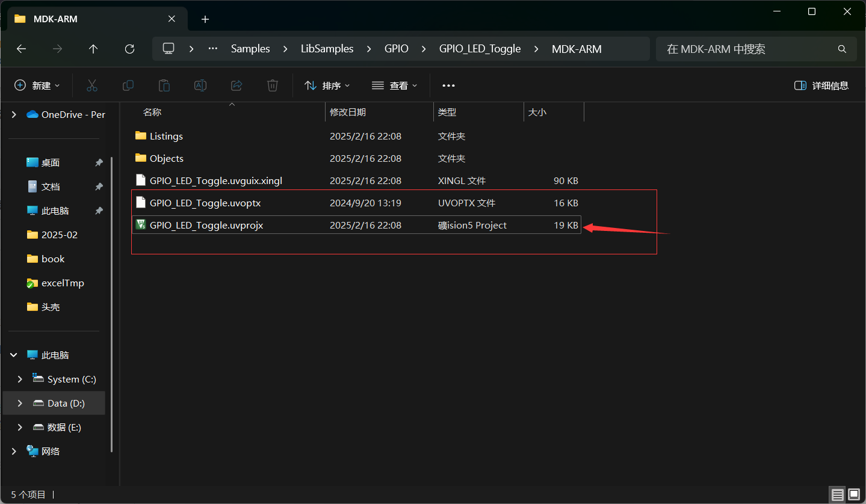Click the Cut scissors icon in toolbar
This screenshot has height=504, width=866.
(x=91, y=85)
